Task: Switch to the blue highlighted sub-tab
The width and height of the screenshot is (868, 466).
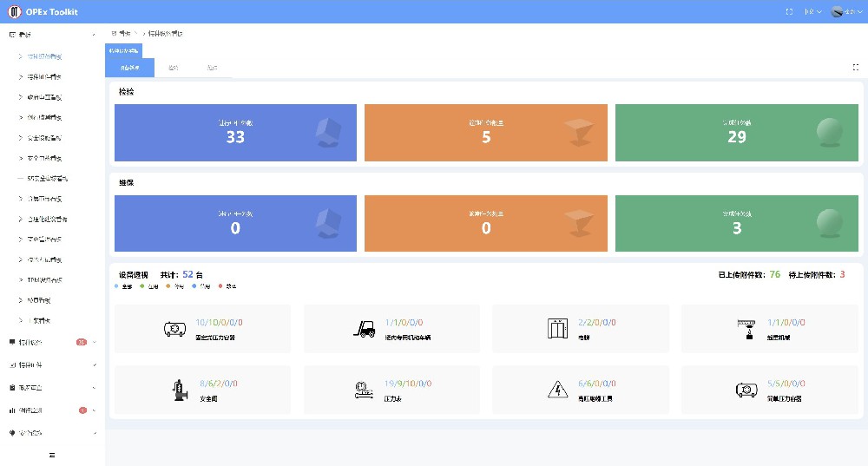Action: pos(129,68)
